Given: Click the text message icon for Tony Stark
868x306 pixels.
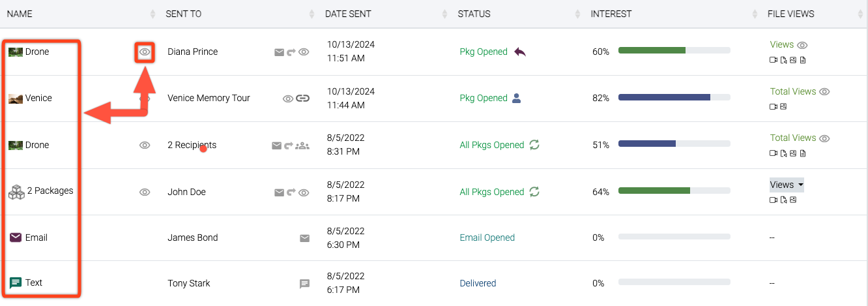Looking at the screenshot, I should point(304,284).
